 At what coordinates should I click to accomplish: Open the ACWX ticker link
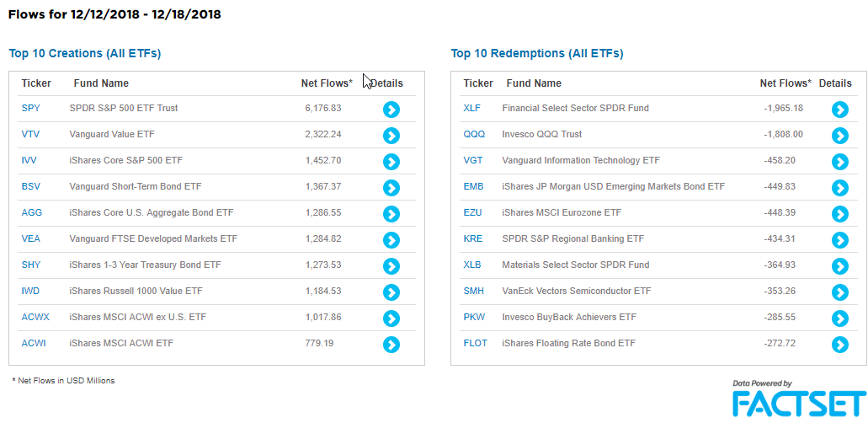35,317
